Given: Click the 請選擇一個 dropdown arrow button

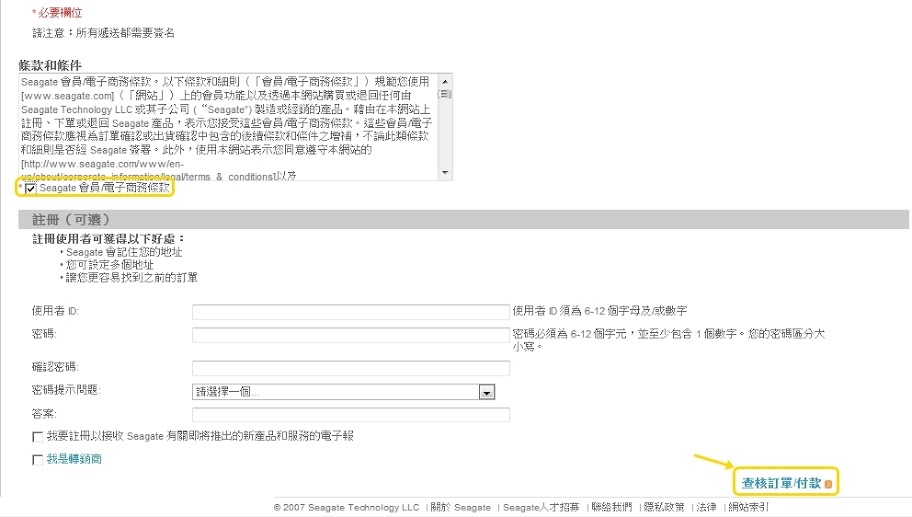Looking at the screenshot, I should click(x=487, y=393).
